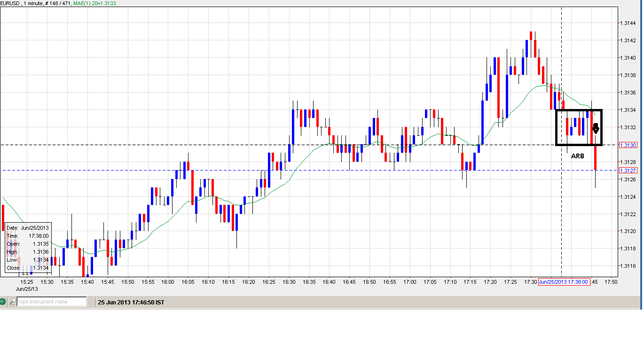This screenshot has height=342, width=644.
Task: Click the green "MAE(1) 20=1.3133" indicator label
Action: [94, 3]
